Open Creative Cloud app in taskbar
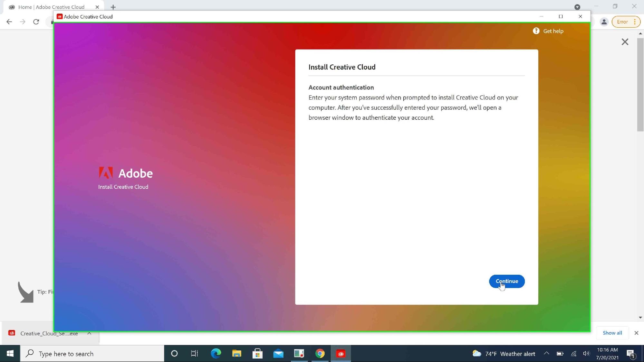 coord(341,354)
